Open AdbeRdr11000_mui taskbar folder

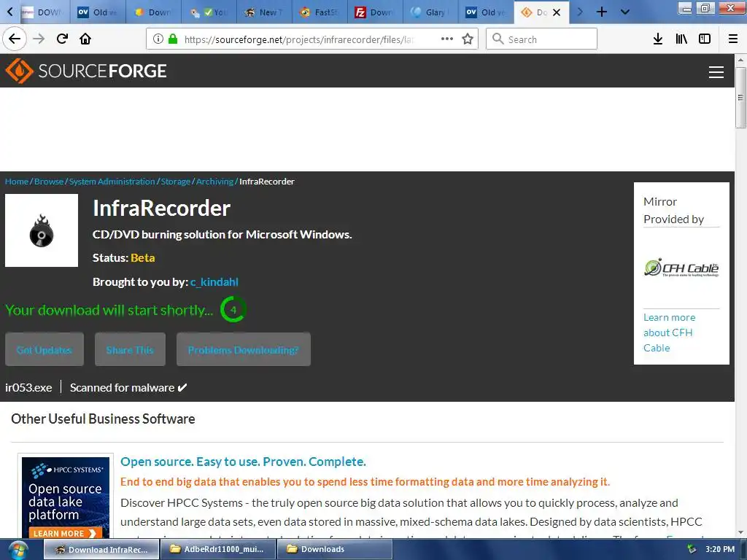pos(218,550)
